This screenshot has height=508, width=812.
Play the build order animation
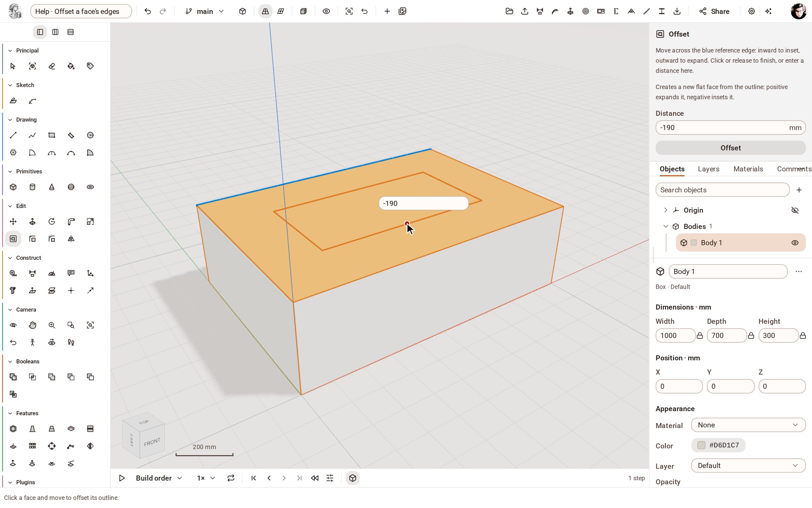click(122, 478)
